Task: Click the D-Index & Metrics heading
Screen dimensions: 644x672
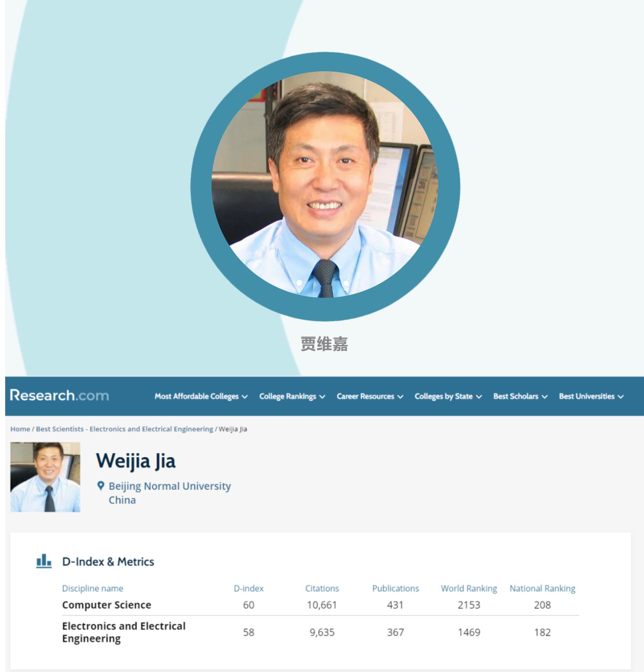Action: pyautogui.click(x=108, y=562)
